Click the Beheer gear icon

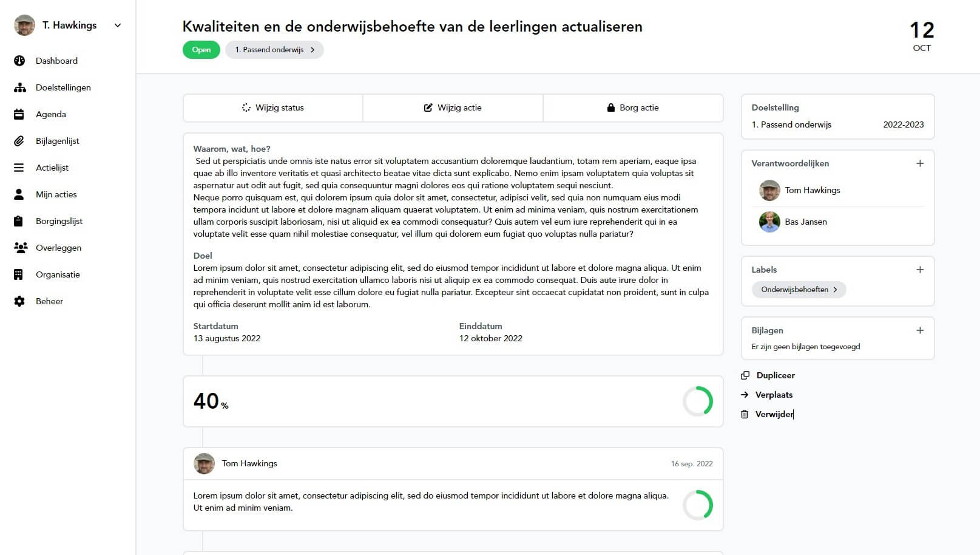(19, 301)
